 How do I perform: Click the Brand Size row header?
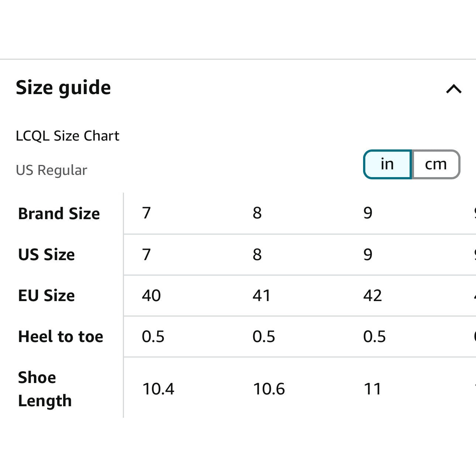coord(59,214)
